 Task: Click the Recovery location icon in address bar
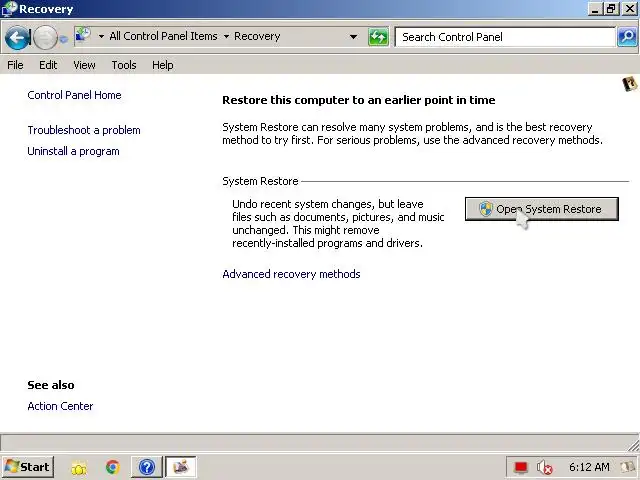[x=83, y=35]
